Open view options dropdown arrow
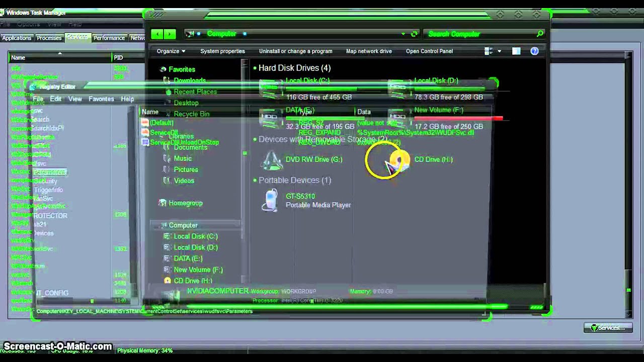This screenshot has height=362, width=644. 499,51
